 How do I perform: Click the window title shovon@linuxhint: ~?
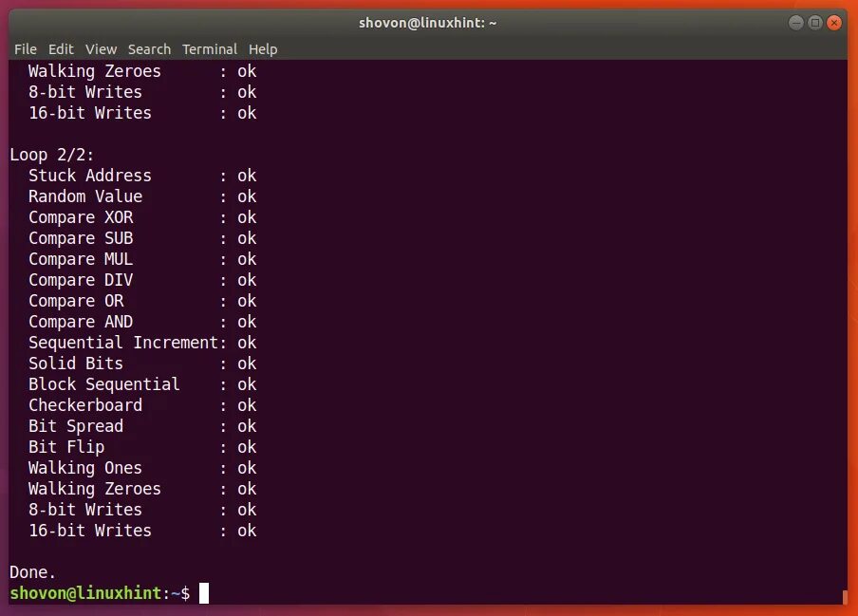pyautogui.click(x=427, y=23)
